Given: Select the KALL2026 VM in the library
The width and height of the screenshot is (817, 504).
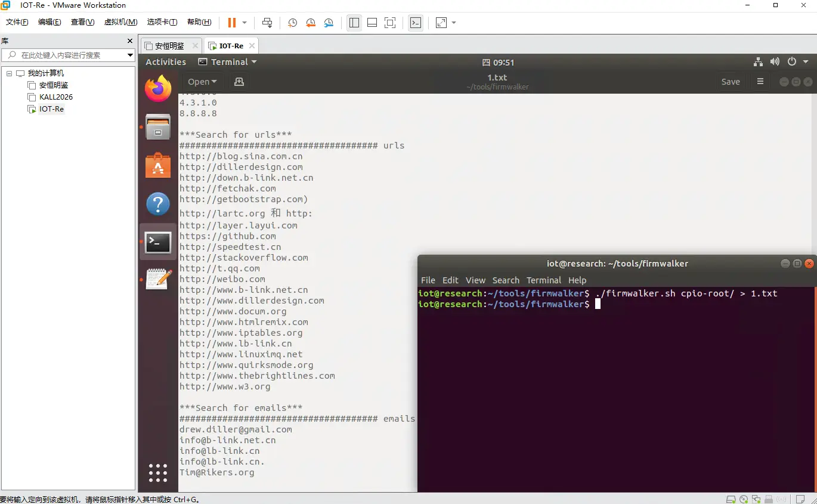Looking at the screenshot, I should coord(56,97).
